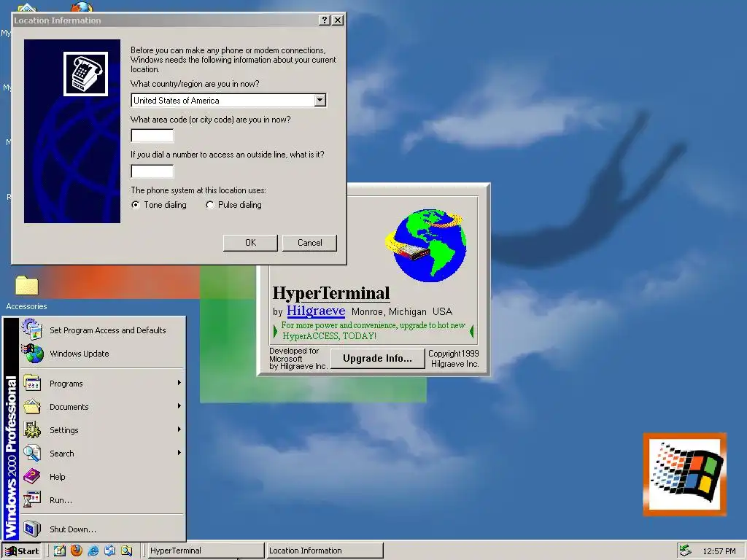The image size is (747, 560).
Task: Click the telephone icon in the dialog
Action: point(86,74)
